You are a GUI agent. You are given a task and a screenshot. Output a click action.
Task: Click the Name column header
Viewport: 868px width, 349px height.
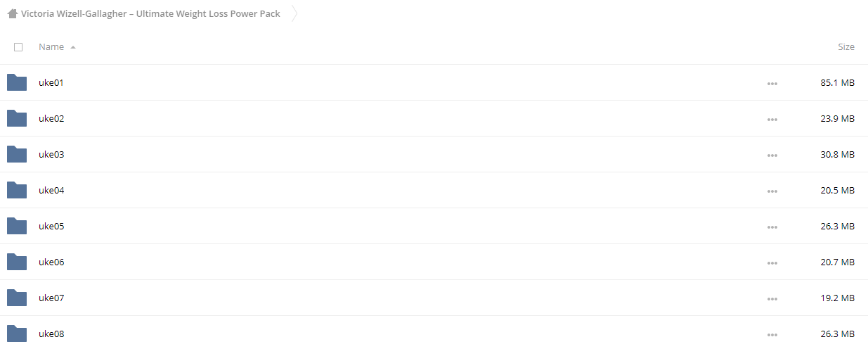coord(51,46)
